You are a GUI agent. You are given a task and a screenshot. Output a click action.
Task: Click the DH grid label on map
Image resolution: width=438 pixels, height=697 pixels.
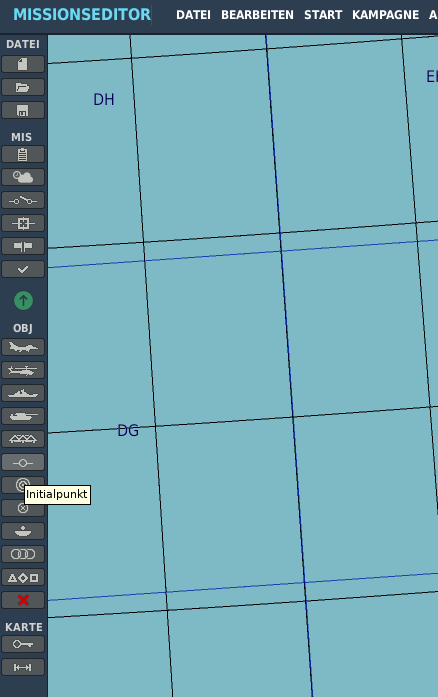click(104, 100)
